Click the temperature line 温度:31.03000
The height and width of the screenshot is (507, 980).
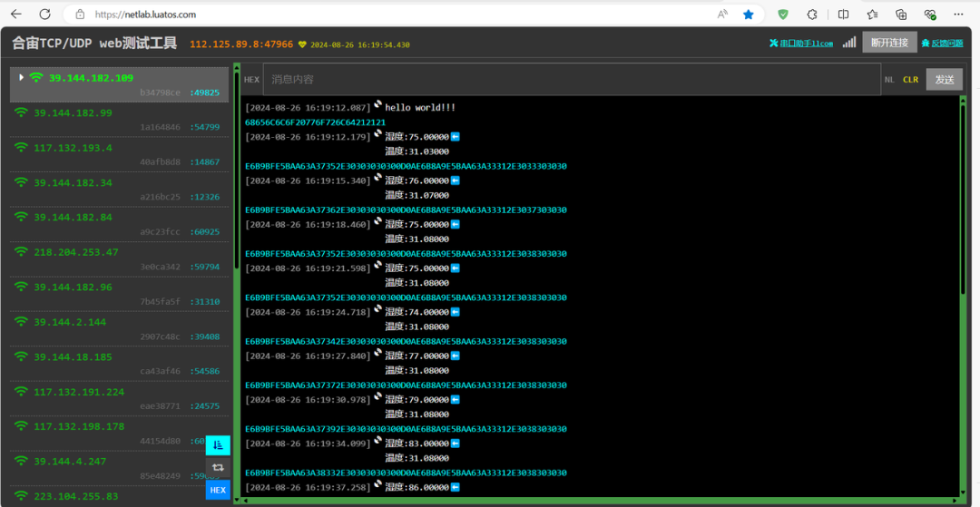[x=416, y=151]
